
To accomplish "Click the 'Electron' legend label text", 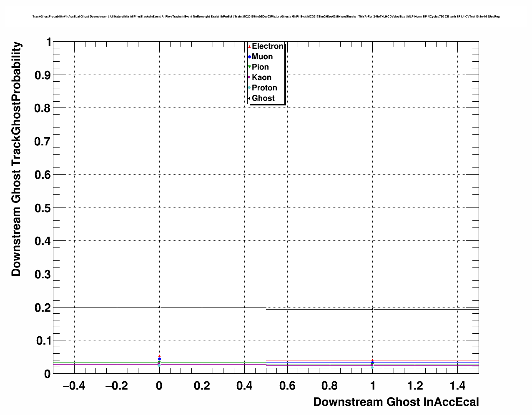I will click(268, 46).
